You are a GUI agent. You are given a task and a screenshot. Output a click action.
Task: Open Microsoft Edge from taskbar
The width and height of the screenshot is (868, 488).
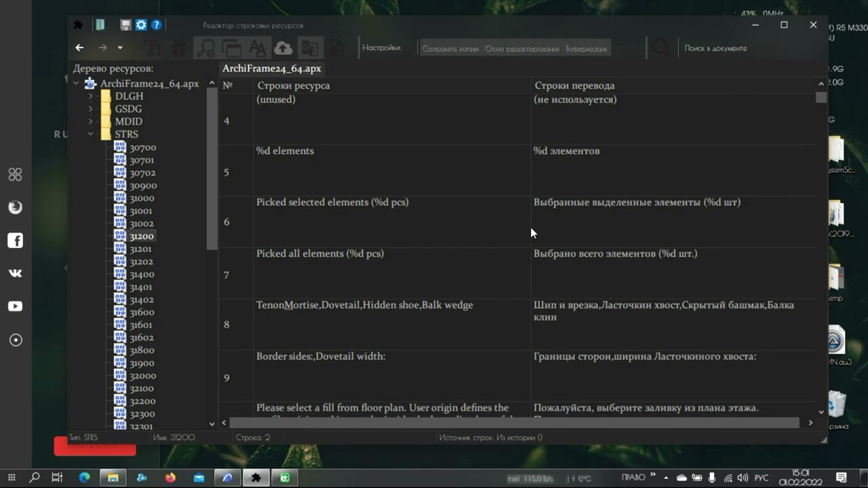tap(85, 478)
